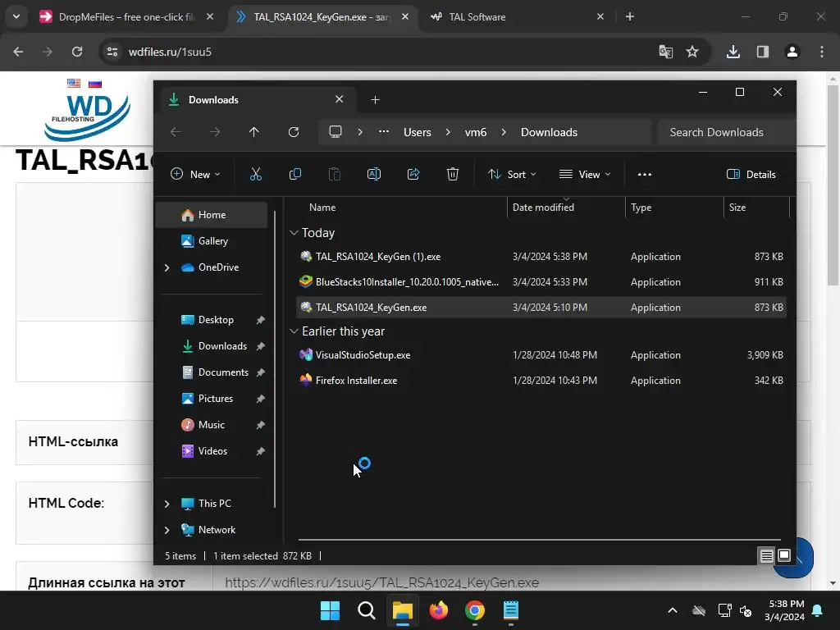The height and width of the screenshot is (630, 840).
Task: Click the Explorer forward navigation arrow
Action: [215, 132]
